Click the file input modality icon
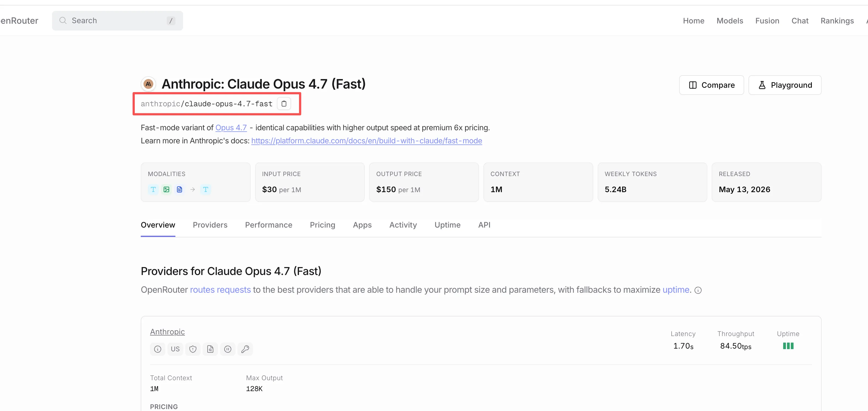 [x=179, y=189]
